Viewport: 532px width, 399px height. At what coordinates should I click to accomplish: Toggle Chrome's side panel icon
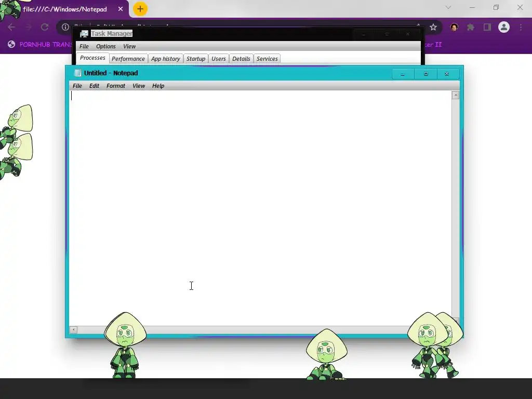point(487,27)
